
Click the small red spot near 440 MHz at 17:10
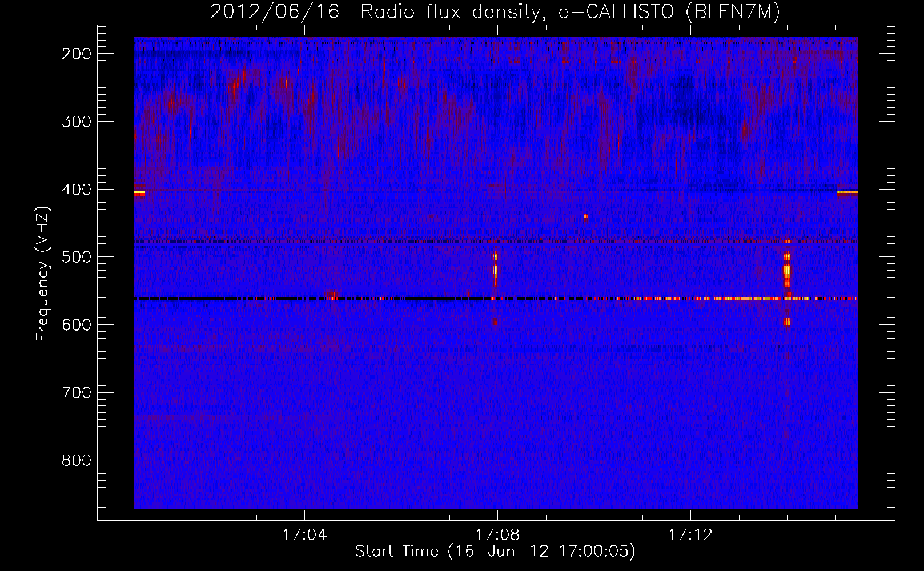coord(586,216)
